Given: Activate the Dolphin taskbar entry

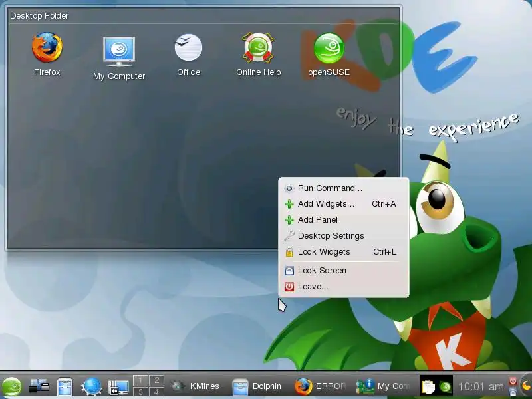Looking at the screenshot, I should (x=257, y=386).
